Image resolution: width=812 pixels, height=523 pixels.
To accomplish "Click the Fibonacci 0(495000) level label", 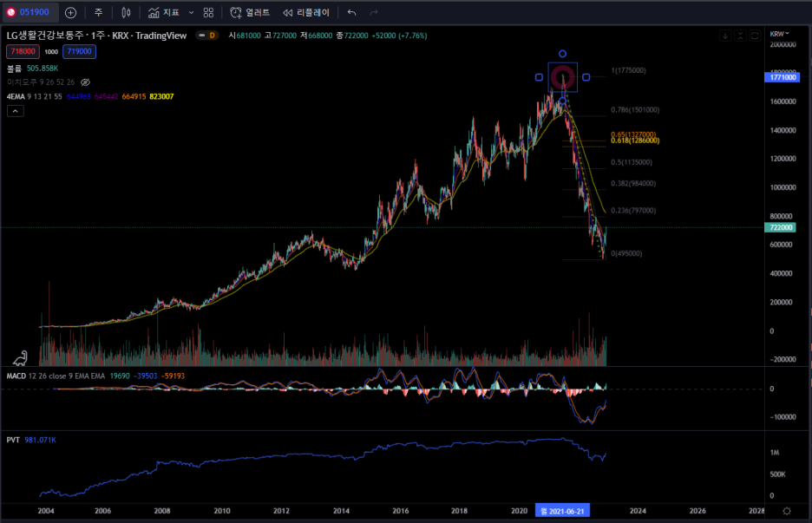I will (626, 253).
